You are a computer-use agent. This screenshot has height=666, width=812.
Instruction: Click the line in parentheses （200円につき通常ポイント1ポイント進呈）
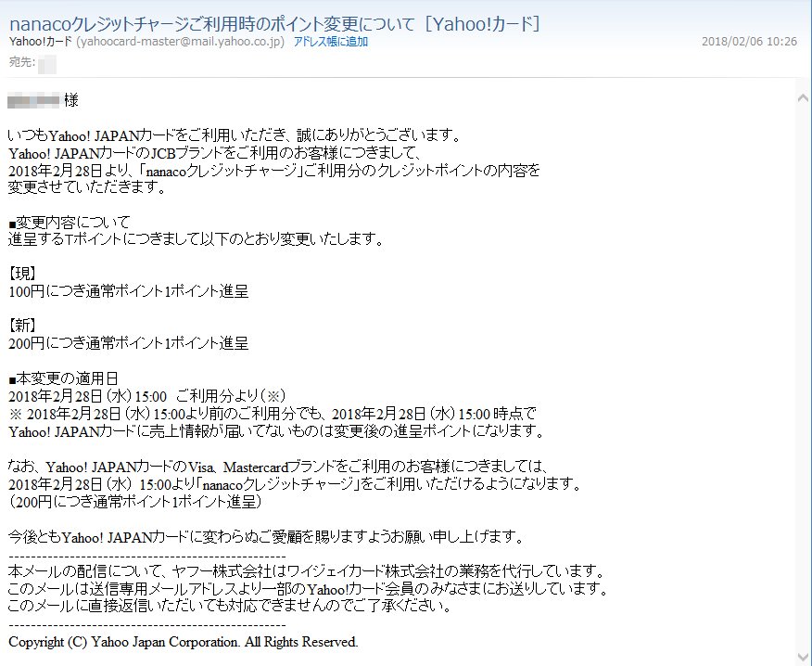(135, 502)
